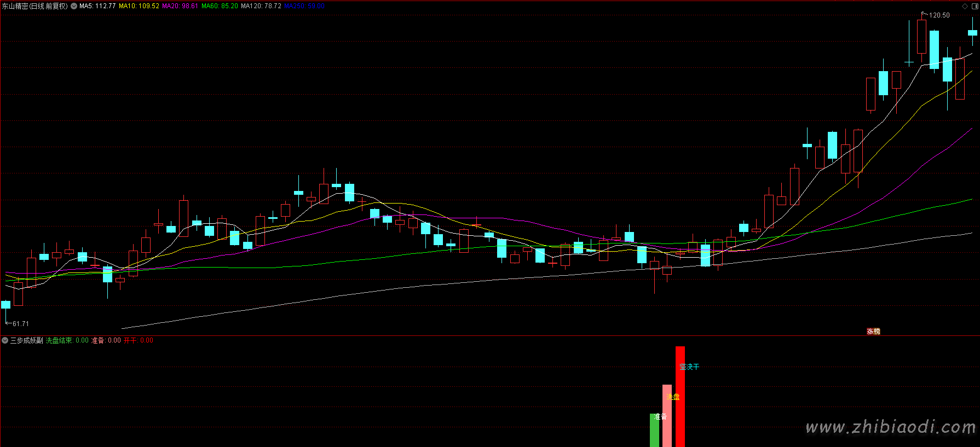
Task: Click the green MA60 label
Action: click(220, 6)
